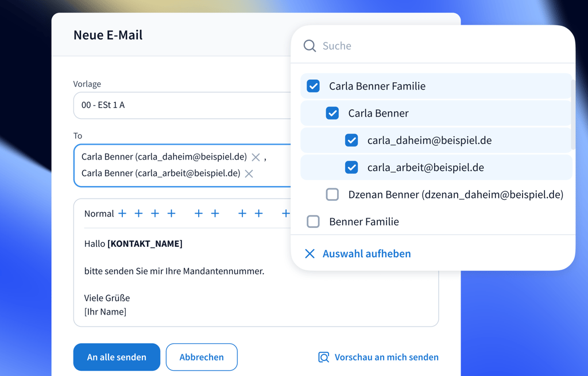588x376 pixels.
Task: Check the Dzenan Benner checkbox
Action: tap(332, 195)
